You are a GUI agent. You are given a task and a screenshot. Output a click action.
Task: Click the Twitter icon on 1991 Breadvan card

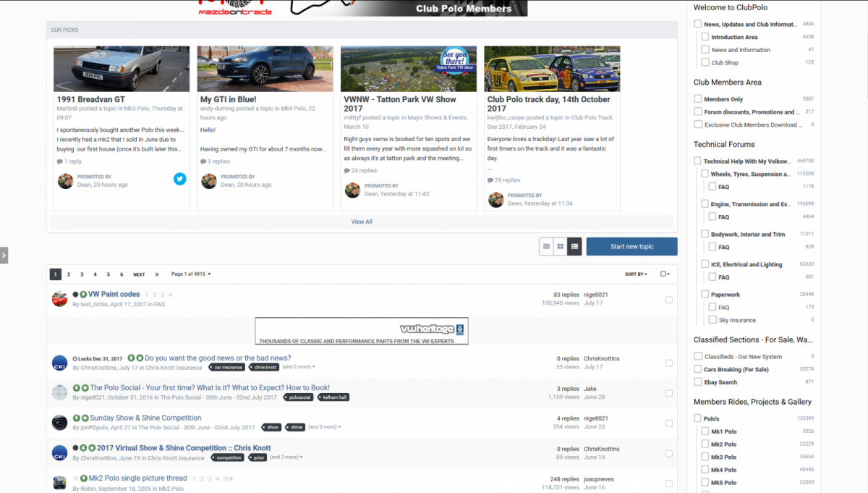point(180,180)
